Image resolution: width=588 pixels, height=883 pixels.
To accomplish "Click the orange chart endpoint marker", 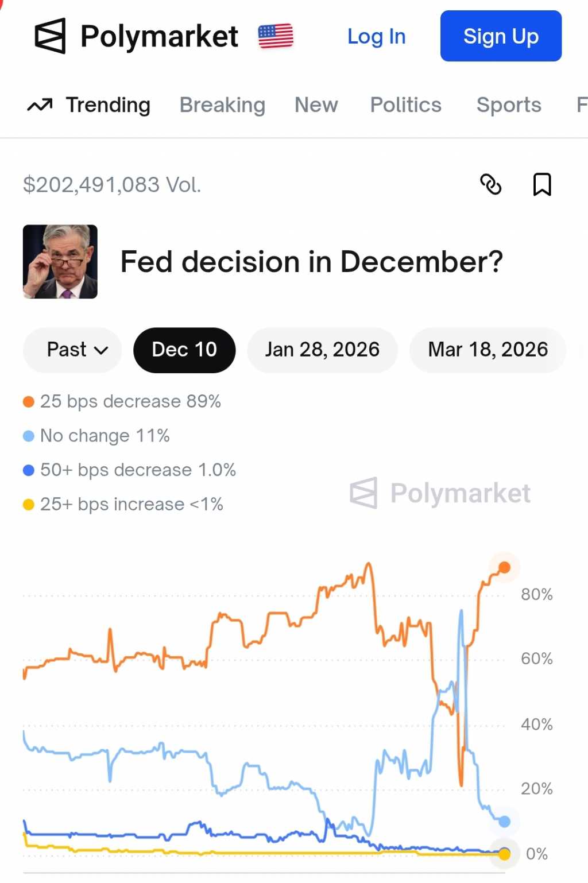I will 504,567.
